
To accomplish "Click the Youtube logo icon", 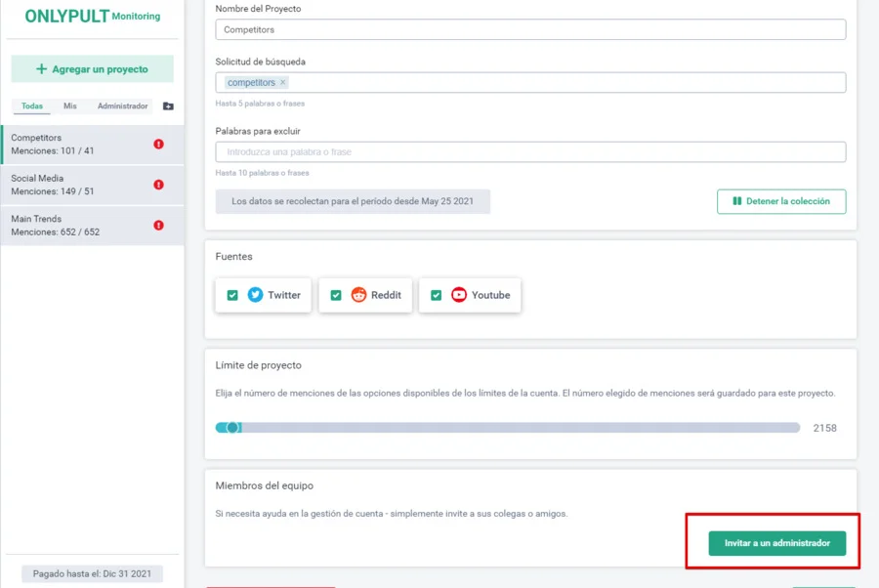I will coord(459,295).
